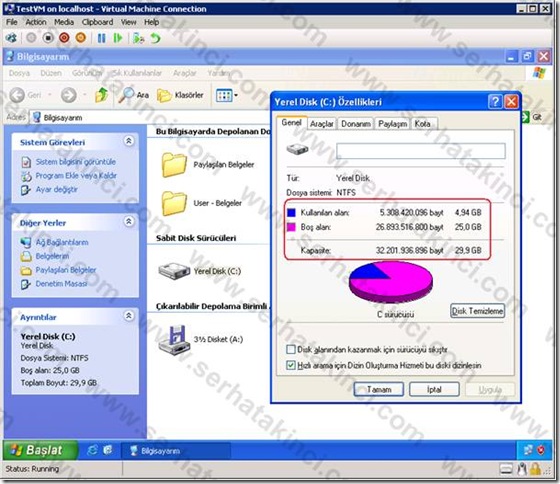Click the Ara search button
The image size is (560, 484).
(134, 95)
